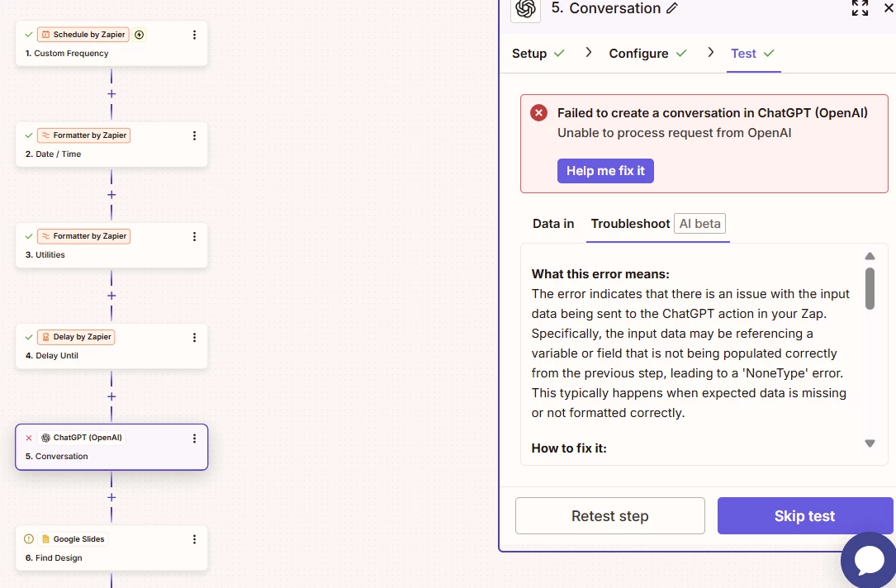Click the Schedule by Zapier app badge

pyautogui.click(x=83, y=35)
